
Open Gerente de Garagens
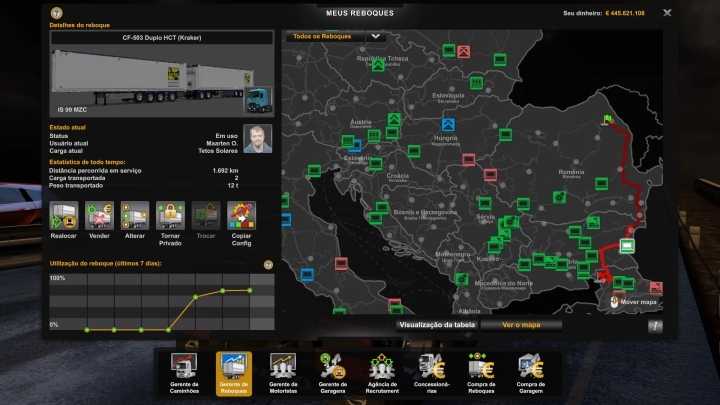coord(332,373)
